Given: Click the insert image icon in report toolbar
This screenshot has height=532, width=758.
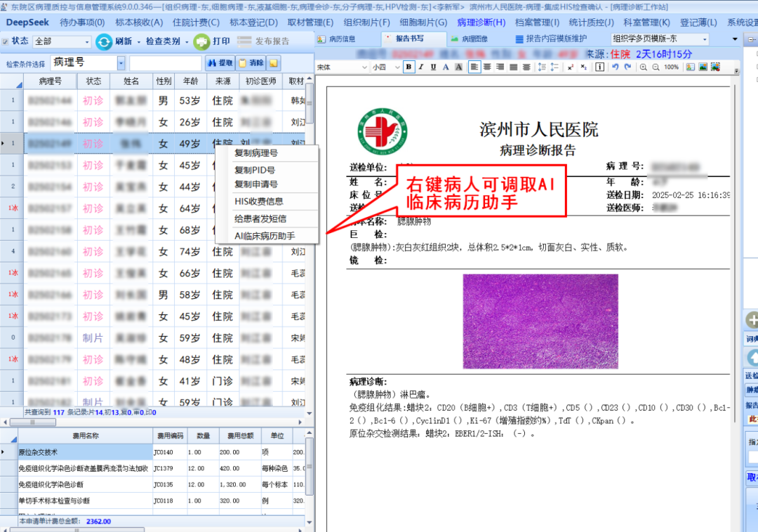Looking at the screenshot, I should [x=703, y=67].
